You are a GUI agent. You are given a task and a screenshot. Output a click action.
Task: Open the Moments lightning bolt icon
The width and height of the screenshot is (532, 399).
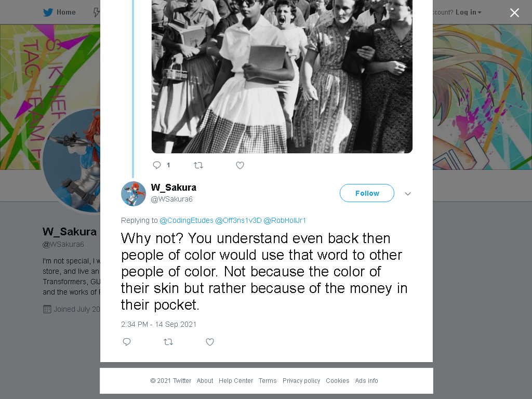tap(96, 12)
